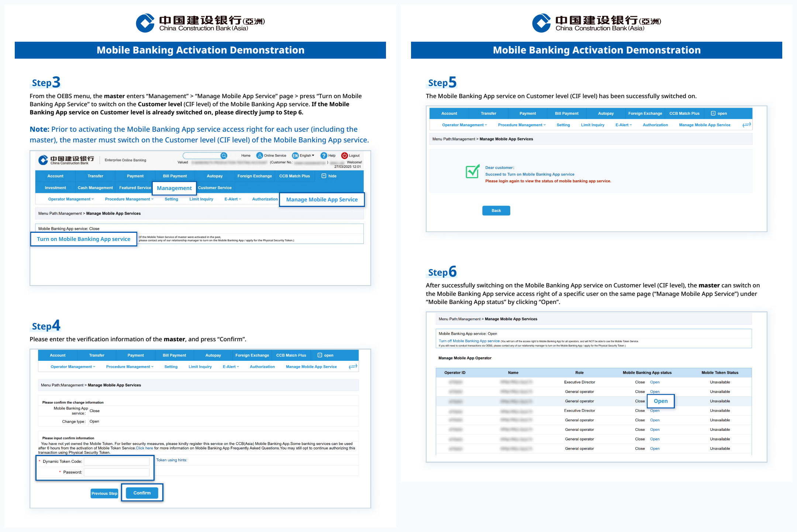Open Limit Inquiry in Step 4 submenu
797x532 pixels.
(x=200, y=367)
